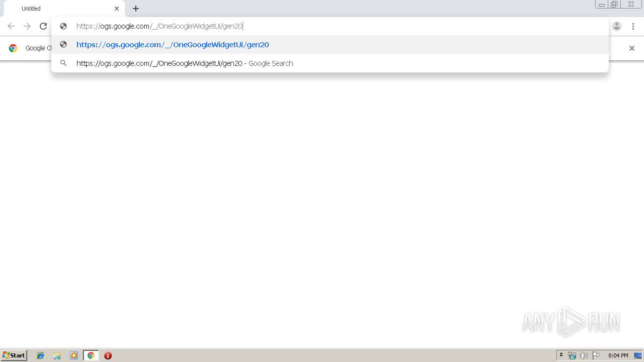Open the Action Center flag icon
644x362 pixels.
596,355
